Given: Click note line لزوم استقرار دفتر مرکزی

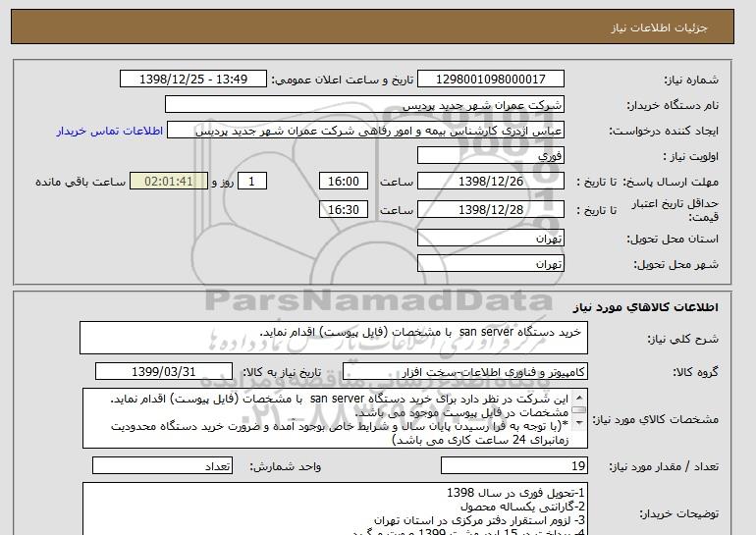Looking at the screenshot, I should [480, 520].
